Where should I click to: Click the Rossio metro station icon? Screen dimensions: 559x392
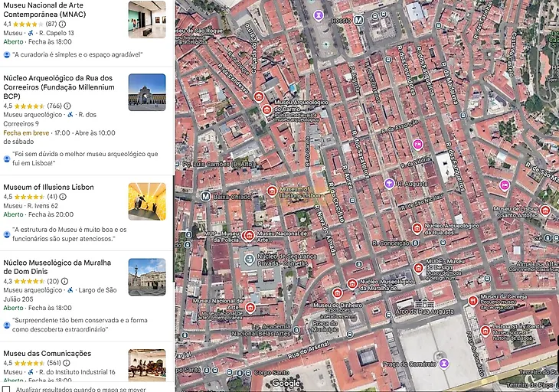point(358,21)
